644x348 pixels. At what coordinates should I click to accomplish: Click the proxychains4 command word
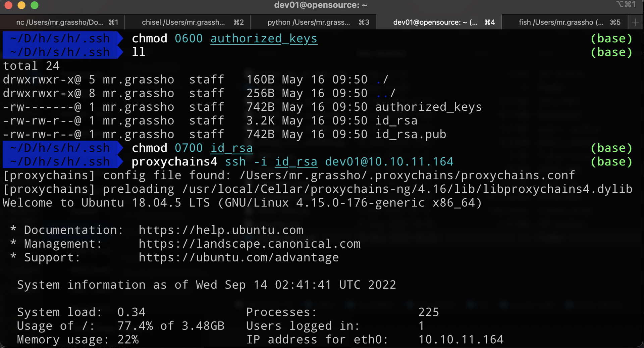(174, 162)
